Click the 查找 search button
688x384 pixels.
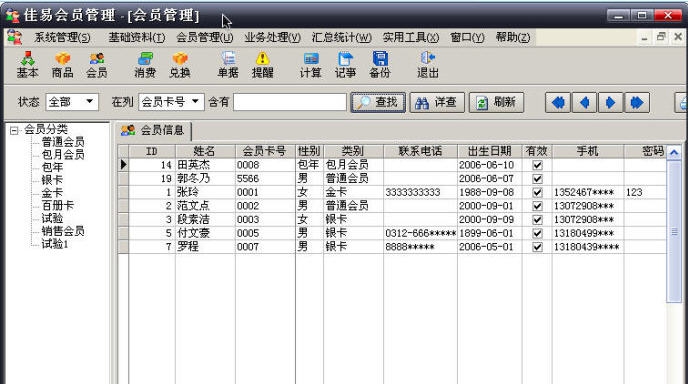pyautogui.click(x=378, y=102)
